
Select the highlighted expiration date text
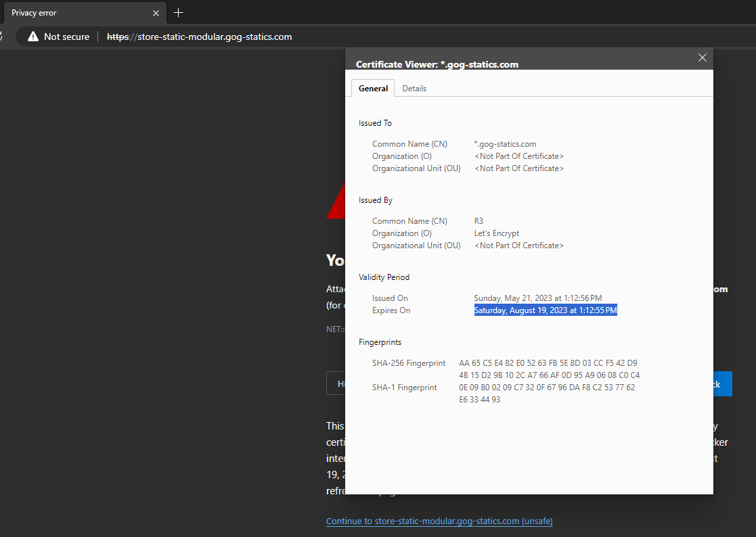tap(545, 310)
